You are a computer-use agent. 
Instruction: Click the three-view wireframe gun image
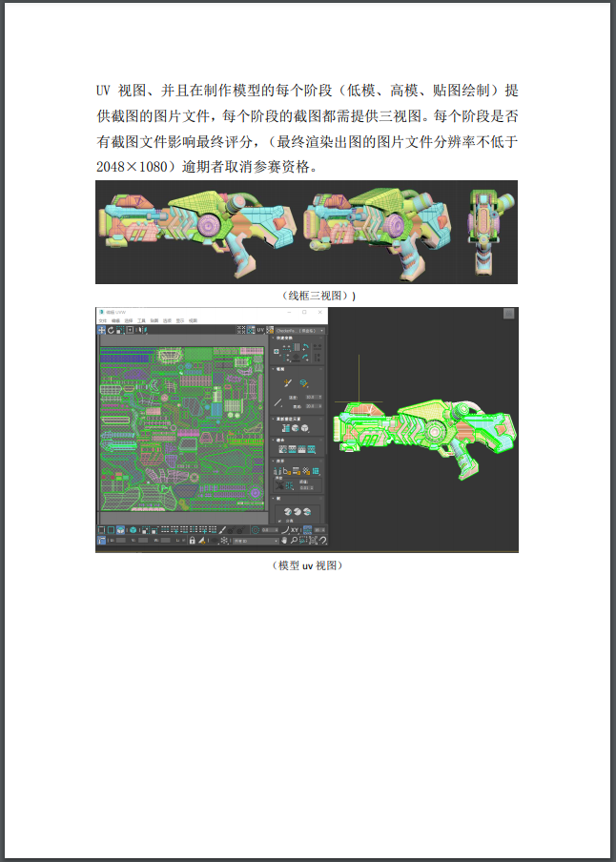[x=306, y=232]
